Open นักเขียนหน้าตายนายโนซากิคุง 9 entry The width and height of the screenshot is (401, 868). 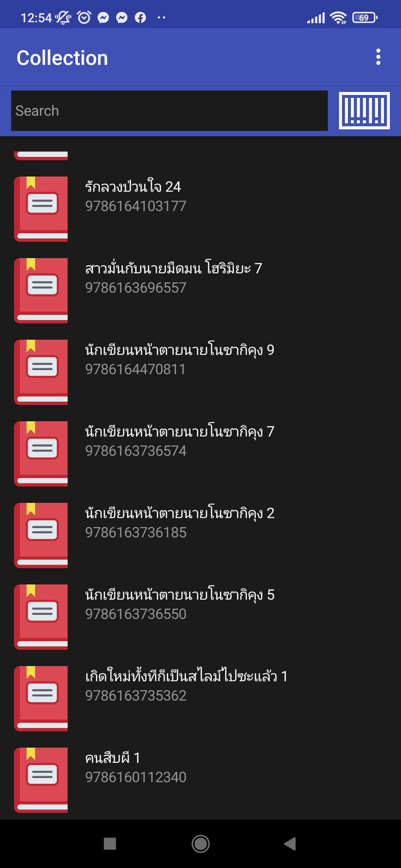pyautogui.click(x=179, y=350)
